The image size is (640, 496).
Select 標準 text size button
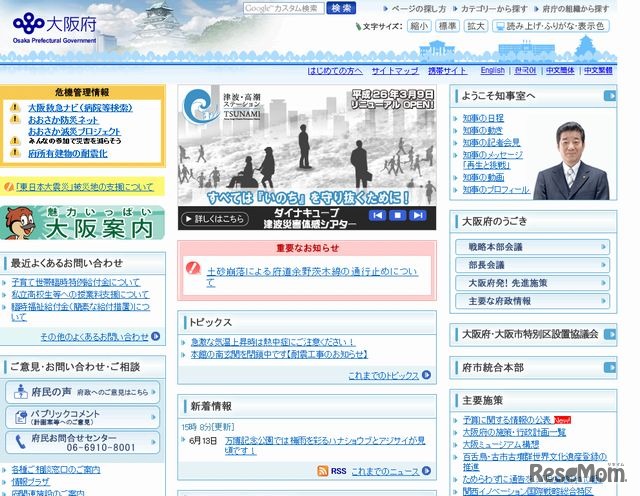coord(447,26)
